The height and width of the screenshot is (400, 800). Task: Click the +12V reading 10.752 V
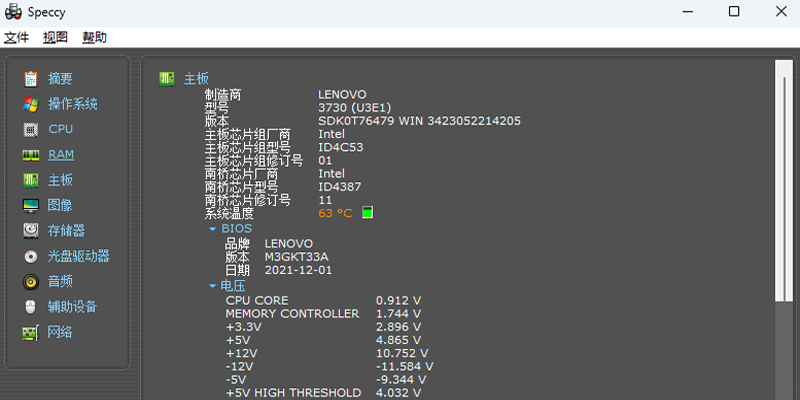[x=402, y=353]
